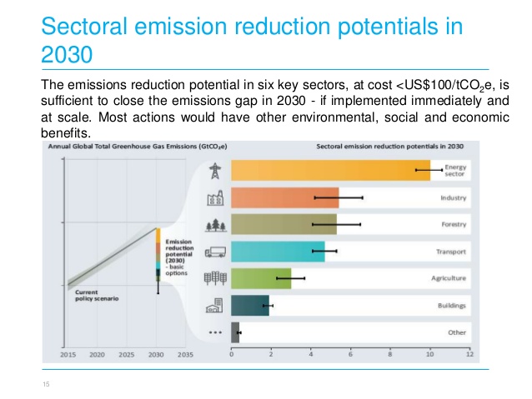Click the green Agriculture bar
This screenshot has width=532, height=399.
tap(260, 278)
